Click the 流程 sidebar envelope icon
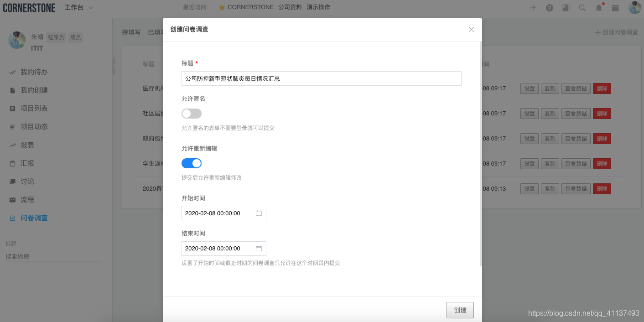This screenshot has width=644, height=322. [12, 200]
